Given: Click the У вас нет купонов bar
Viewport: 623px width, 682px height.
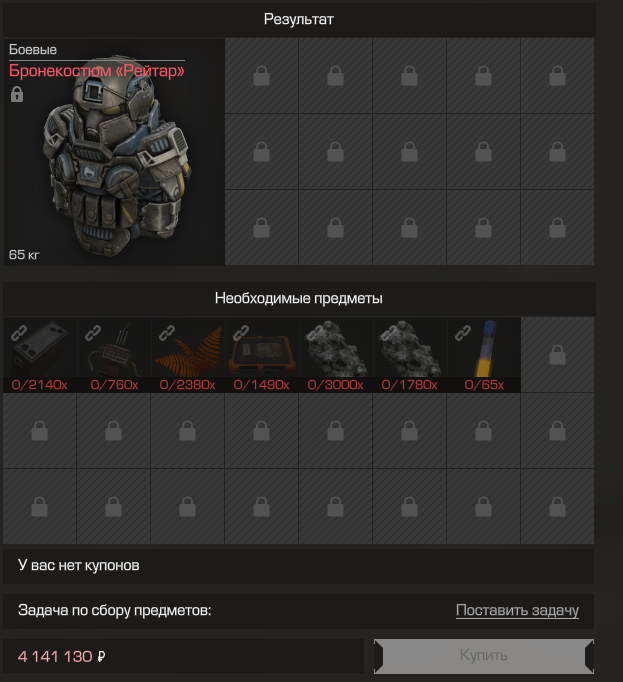Looking at the screenshot, I should [x=298, y=566].
